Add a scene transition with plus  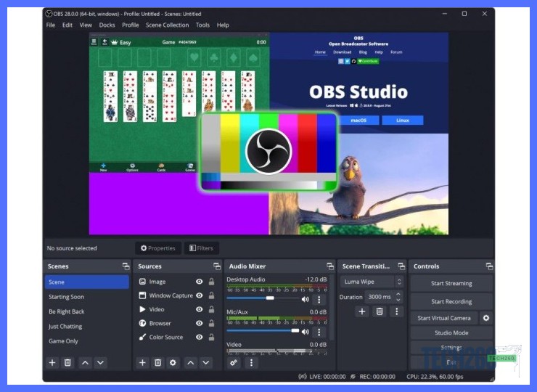[362, 311]
